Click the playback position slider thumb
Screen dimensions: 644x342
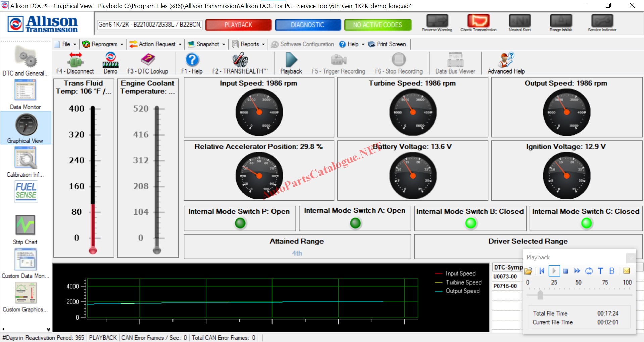click(x=540, y=295)
